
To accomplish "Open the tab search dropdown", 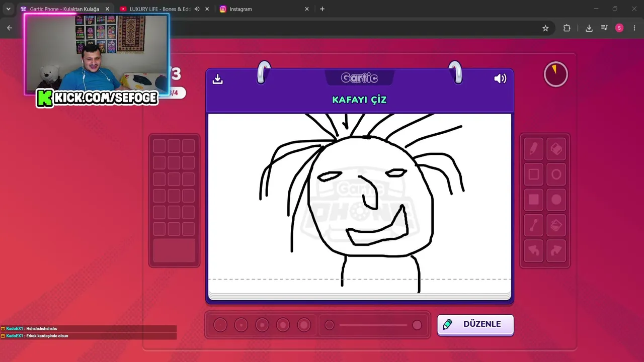I will coord(8,9).
